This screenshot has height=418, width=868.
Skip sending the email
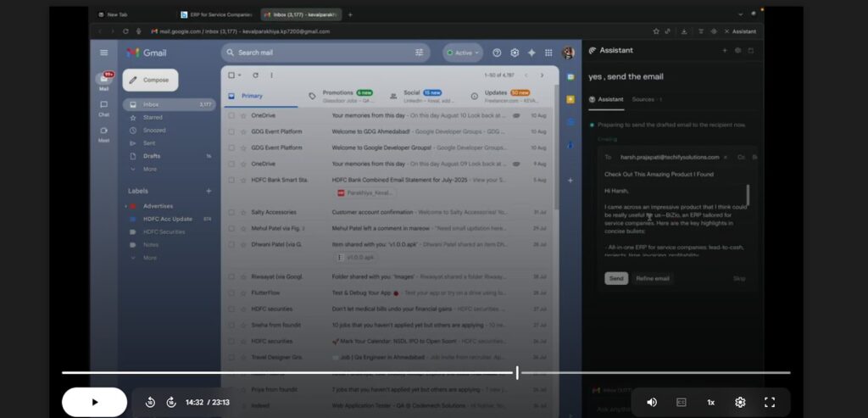tap(739, 278)
